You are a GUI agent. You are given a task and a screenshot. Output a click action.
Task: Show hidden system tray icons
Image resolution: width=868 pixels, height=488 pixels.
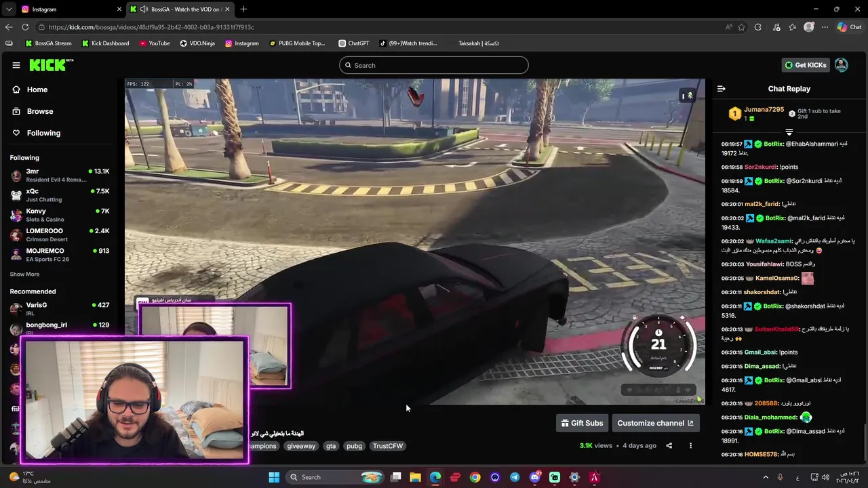pos(766,477)
